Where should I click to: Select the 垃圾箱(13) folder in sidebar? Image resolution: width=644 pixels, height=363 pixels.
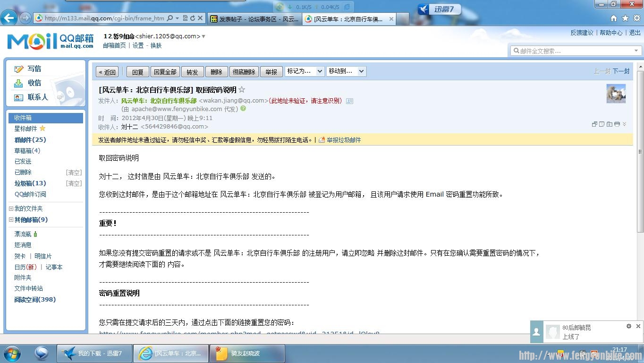click(x=29, y=183)
